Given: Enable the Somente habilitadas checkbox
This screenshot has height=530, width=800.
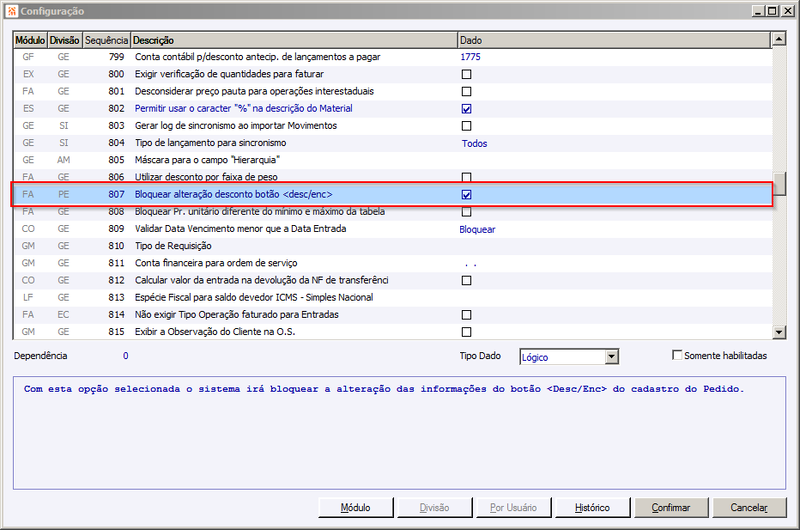Looking at the screenshot, I should tap(677, 355).
